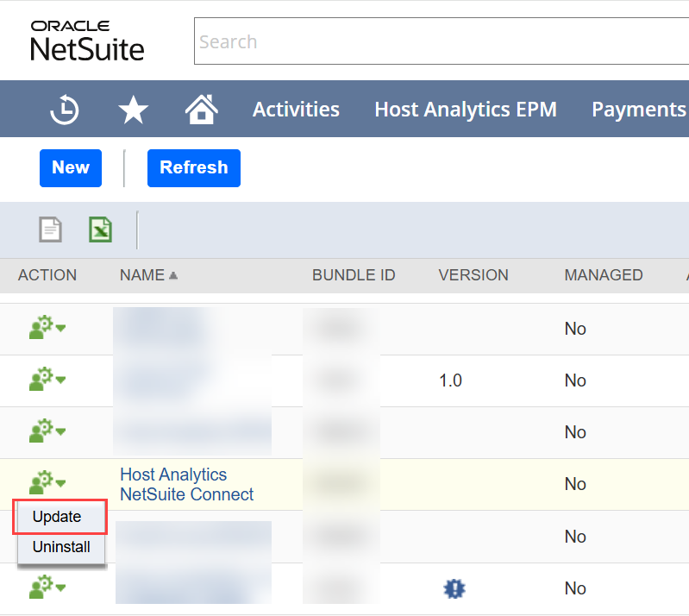Screen dimensions: 689x616
Task: Open the Host Analytics EPM menu
Action: (x=466, y=109)
